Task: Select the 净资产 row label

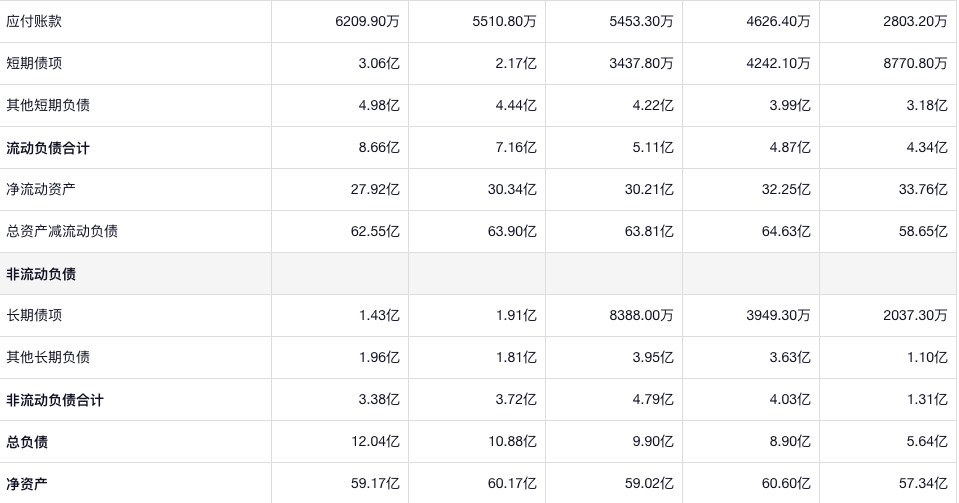Action: 27,484
